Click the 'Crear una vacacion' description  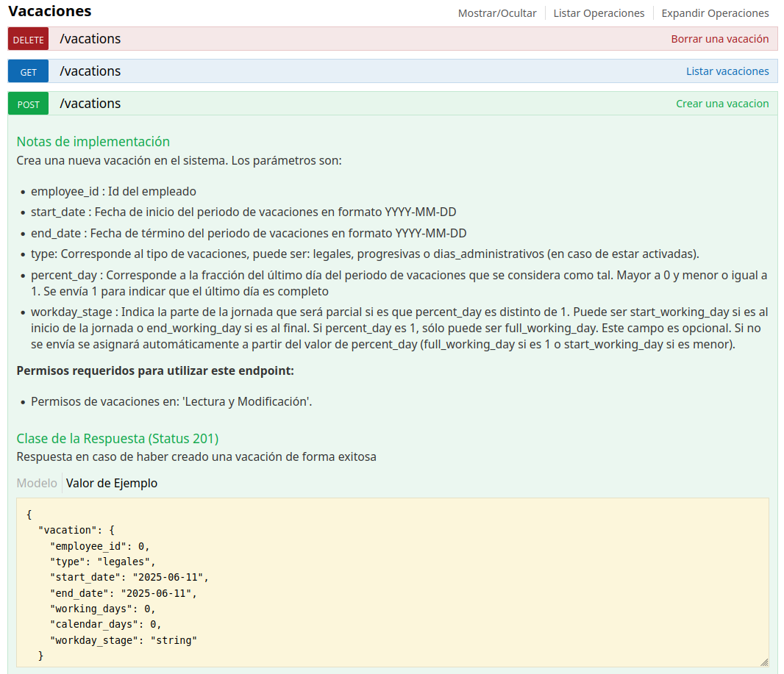pos(722,104)
